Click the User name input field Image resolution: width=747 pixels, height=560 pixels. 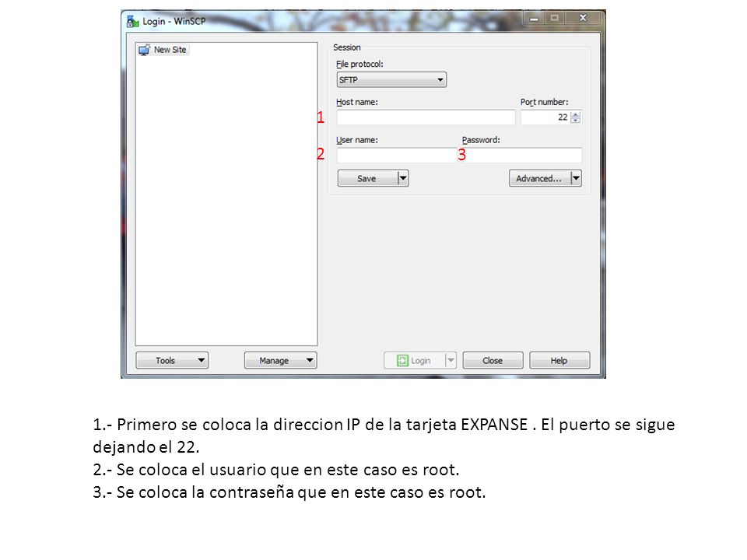pos(396,156)
